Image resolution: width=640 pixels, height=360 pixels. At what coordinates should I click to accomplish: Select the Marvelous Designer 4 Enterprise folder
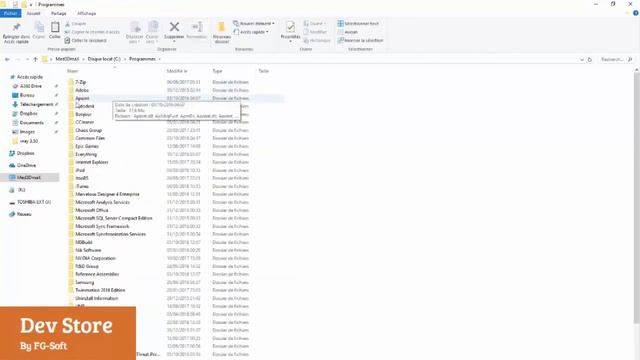(107, 194)
